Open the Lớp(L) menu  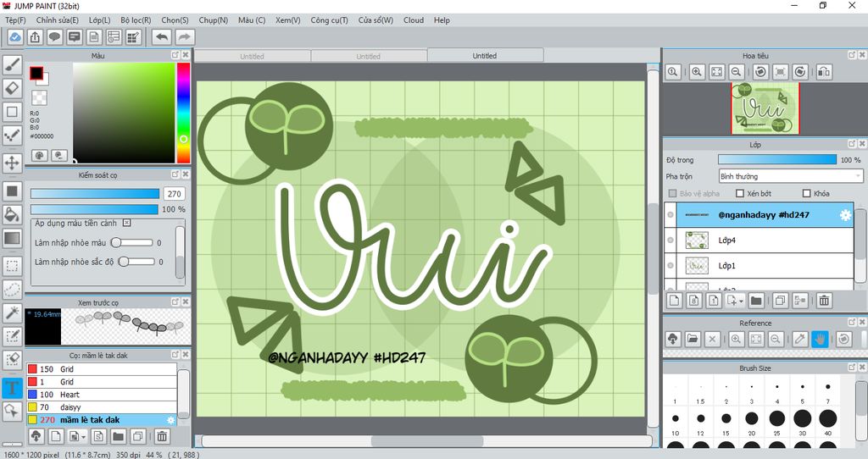pyautogui.click(x=100, y=20)
